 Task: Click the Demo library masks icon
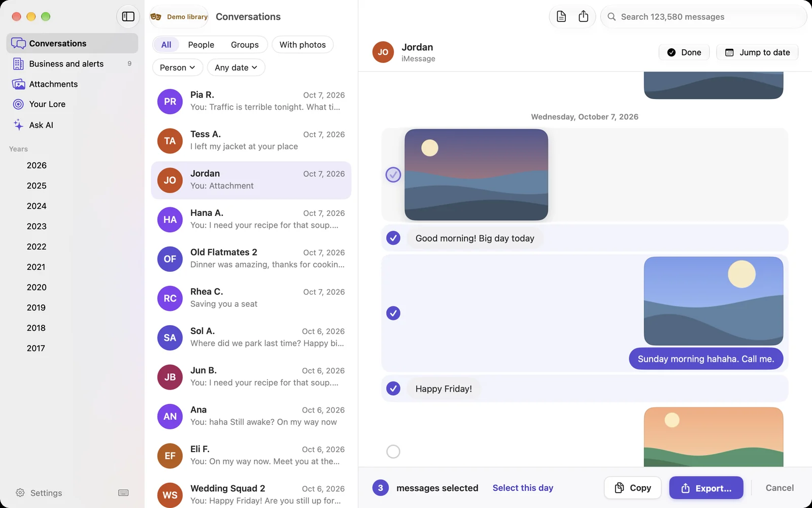[x=156, y=17]
